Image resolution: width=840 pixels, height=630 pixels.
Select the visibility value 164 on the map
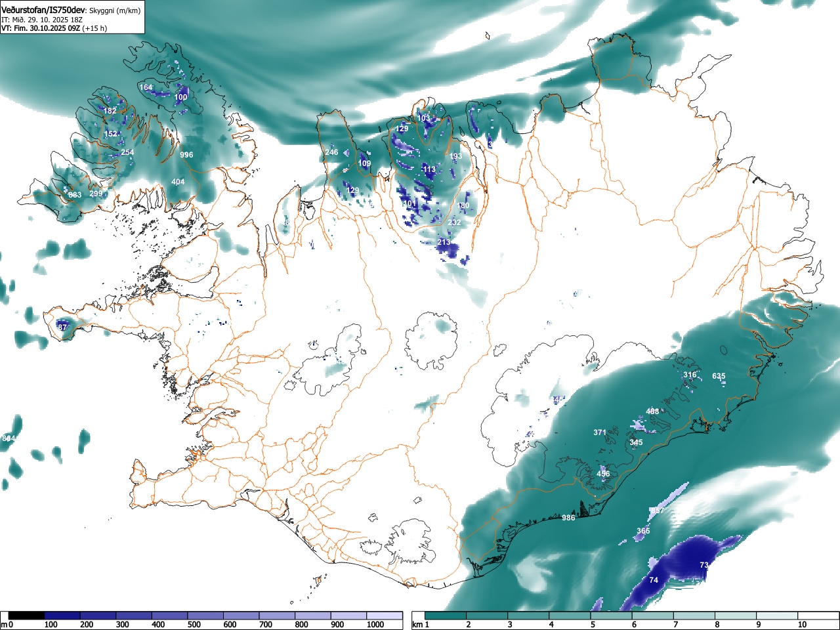point(146,87)
